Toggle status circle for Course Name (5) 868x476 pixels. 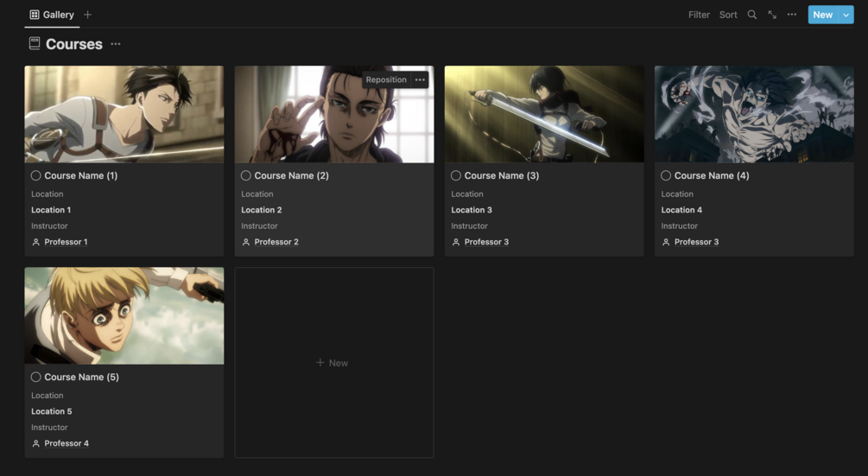(36, 377)
